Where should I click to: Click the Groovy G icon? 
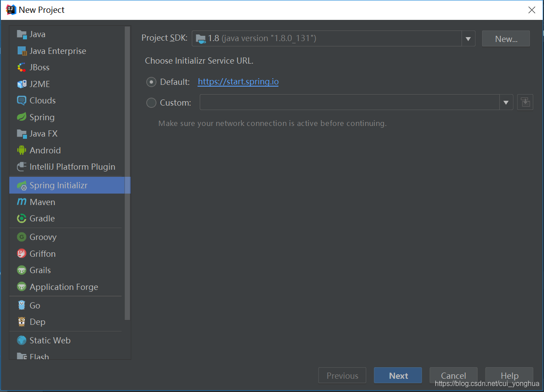click(x=22, y=237)
